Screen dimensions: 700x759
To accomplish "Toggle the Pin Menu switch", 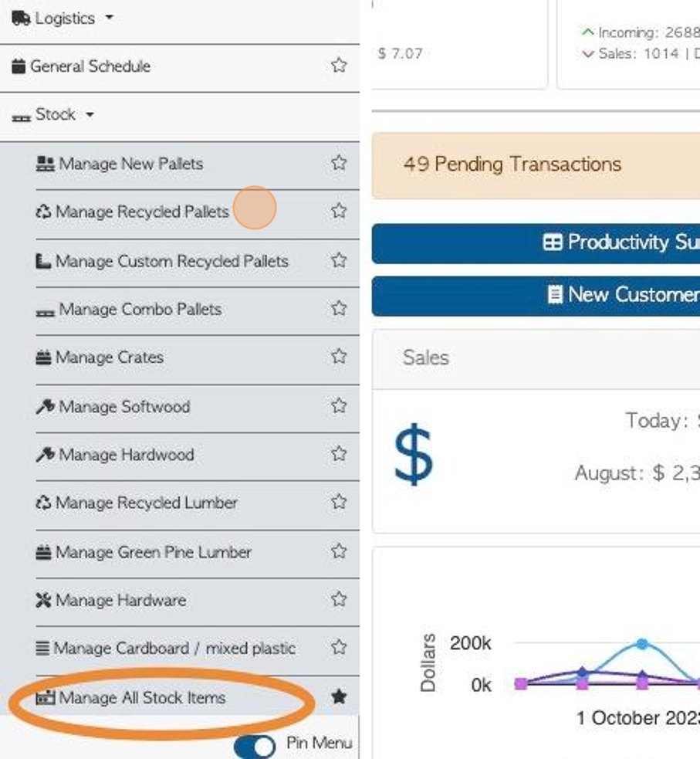I will point(255,745).
